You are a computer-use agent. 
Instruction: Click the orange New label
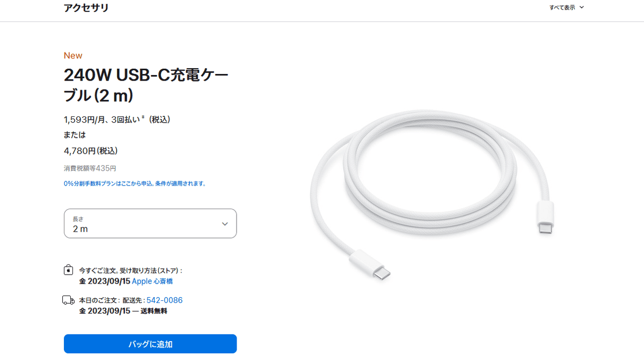73,55
